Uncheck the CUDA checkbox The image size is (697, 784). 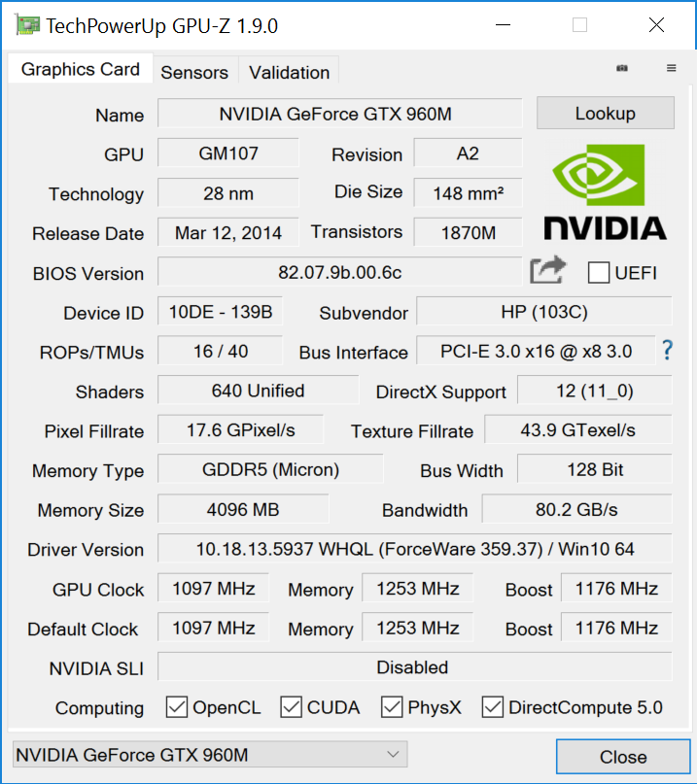pos(292,706)
